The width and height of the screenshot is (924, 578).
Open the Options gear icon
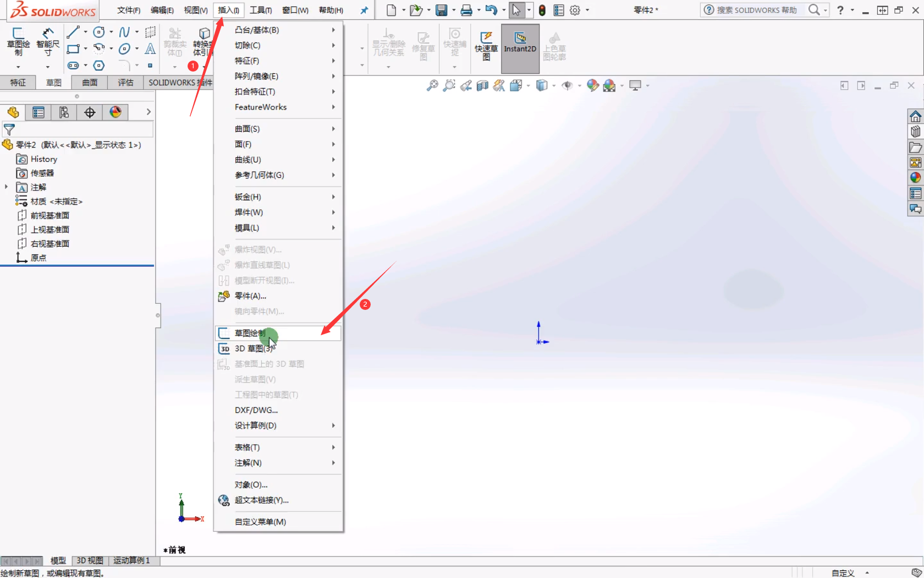575,10
